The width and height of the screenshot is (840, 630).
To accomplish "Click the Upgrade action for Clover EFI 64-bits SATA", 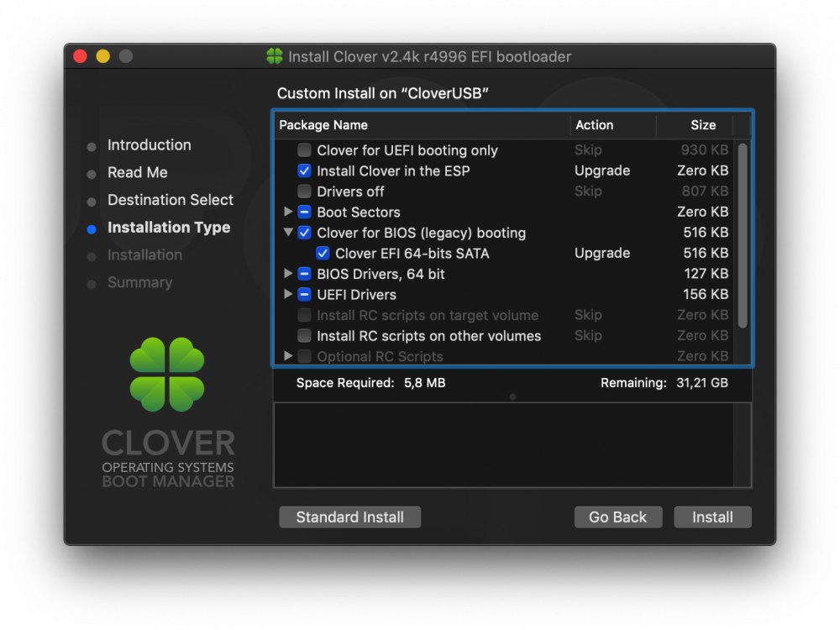I will click(x=602, y=254).
